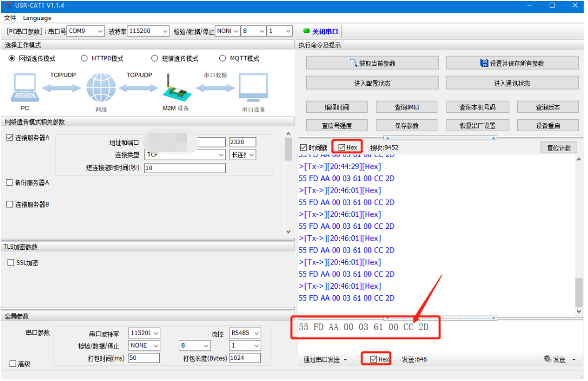Open the 文件 (File) menu
The width and height of the screenshot is (588, 381).
(x=10, y=18)
